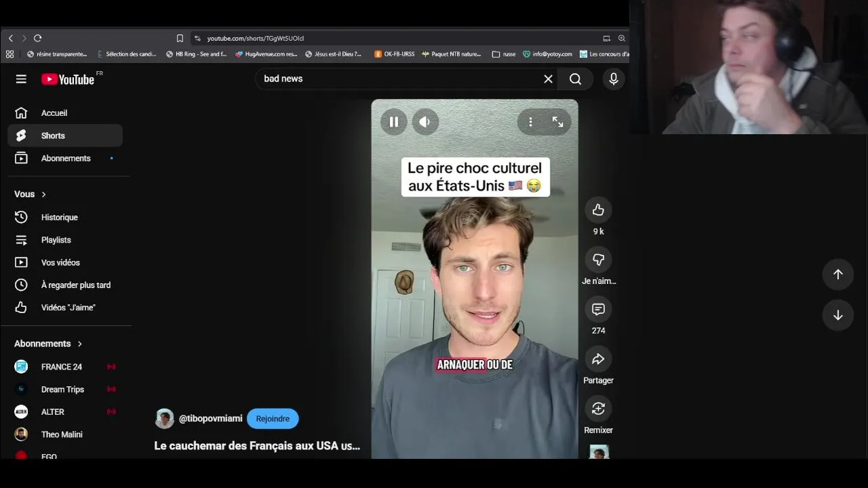
Task: Bookmark this page with bookmark icon
Action: pos(180,39)
